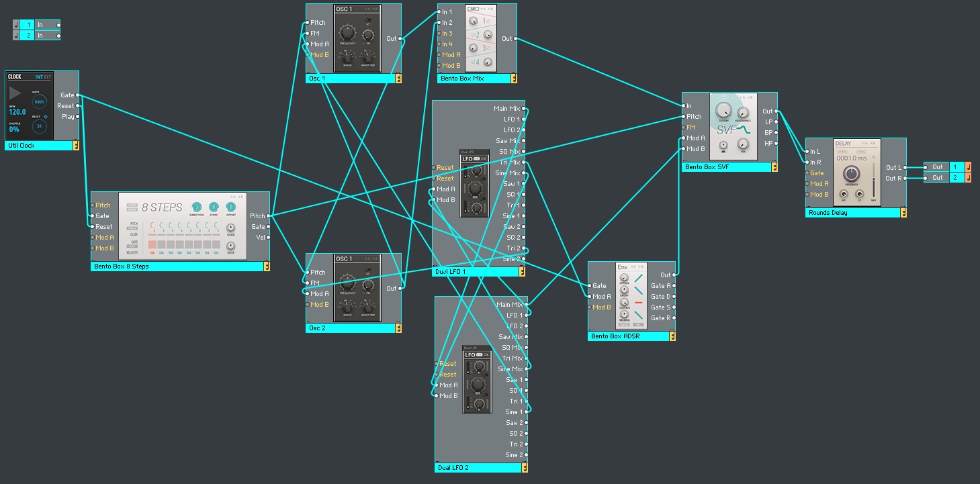Screen dimensions: 980x484
Task: Select the Bento Box ADSR title bar
Action: (629, 336)
